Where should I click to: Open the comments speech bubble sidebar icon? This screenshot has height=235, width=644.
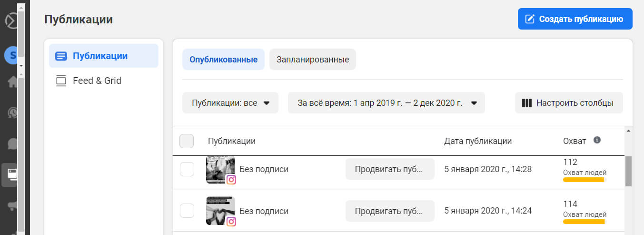[x=12, y=143]
